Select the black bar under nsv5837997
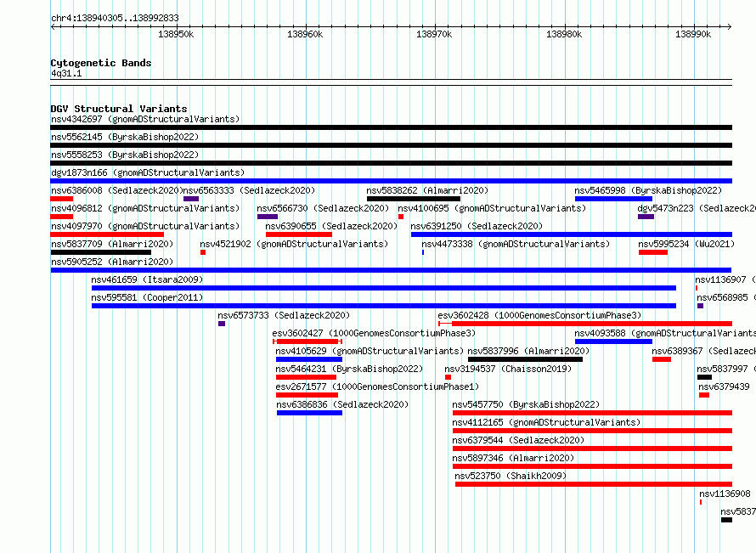 [704, 377]
